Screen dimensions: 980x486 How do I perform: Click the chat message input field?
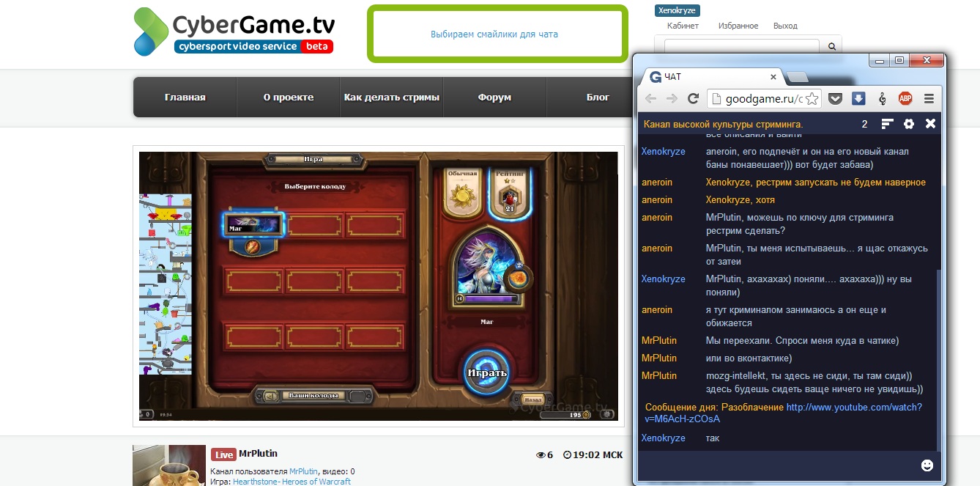click(x=777, y=465)
